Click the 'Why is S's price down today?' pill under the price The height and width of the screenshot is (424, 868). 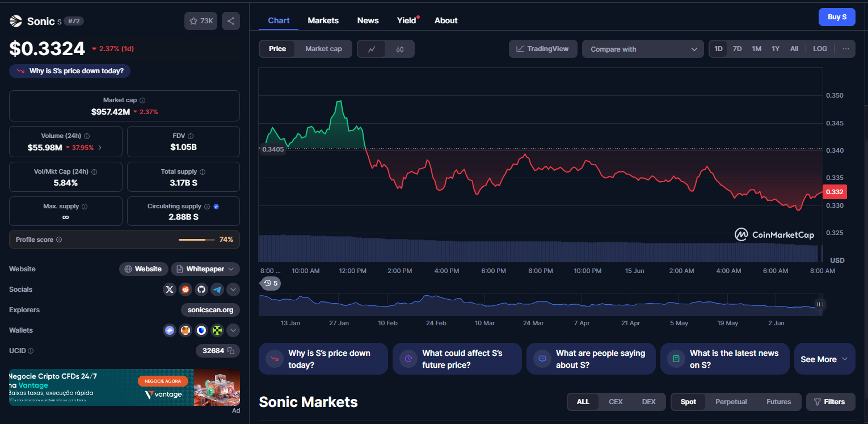[70, 71]
